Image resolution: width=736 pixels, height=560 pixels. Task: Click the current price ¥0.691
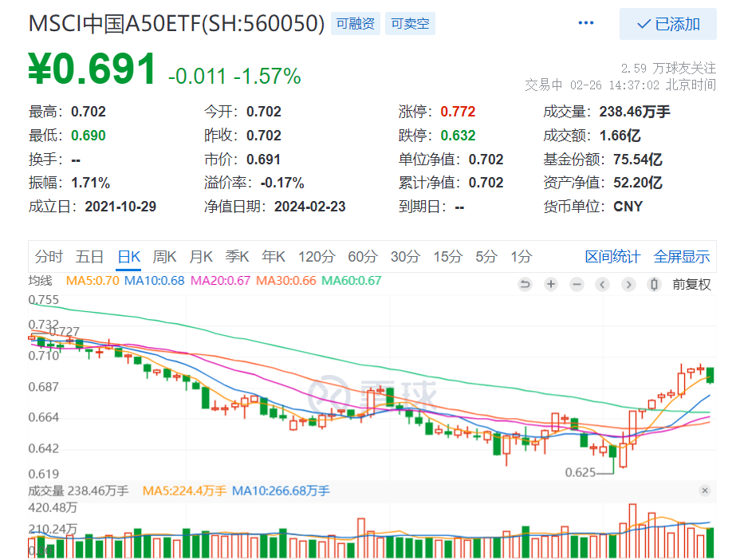[92, 69]
